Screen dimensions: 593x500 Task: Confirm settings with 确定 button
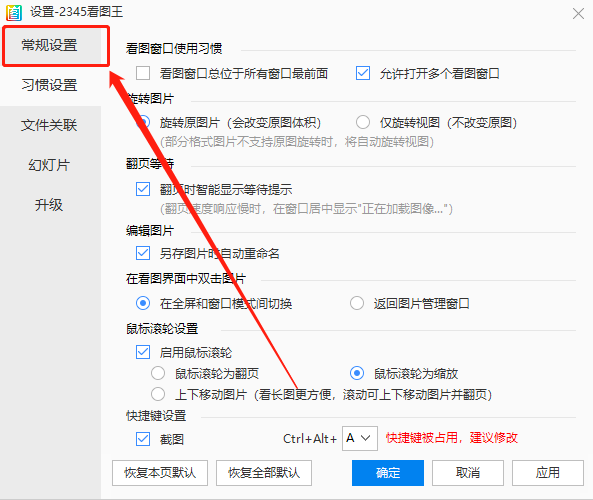click(388, 473)
